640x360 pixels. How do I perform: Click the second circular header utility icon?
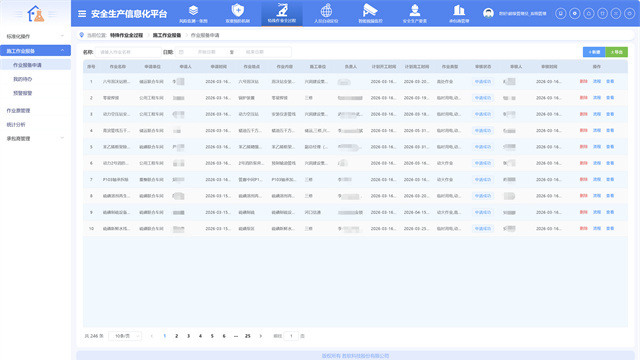tap(575, 13)
